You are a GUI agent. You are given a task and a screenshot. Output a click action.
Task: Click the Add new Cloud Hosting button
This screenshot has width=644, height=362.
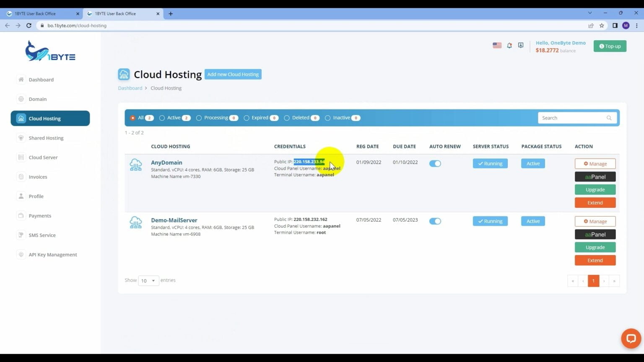[x=233, y=74]
